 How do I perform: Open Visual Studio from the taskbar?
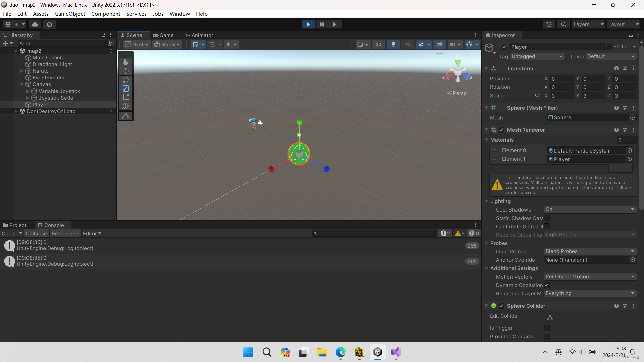tap(396, 352)
